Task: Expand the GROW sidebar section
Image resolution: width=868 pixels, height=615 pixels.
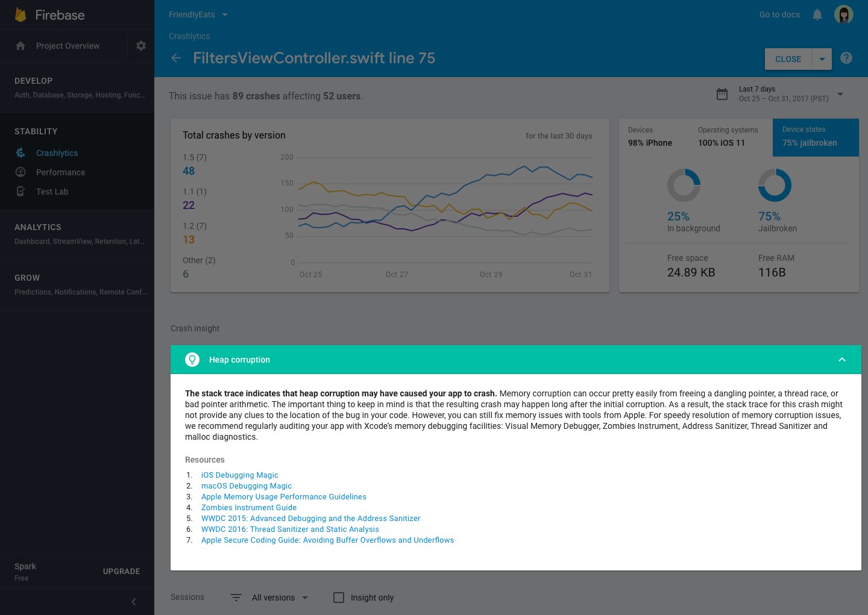Action: point(77,284)
